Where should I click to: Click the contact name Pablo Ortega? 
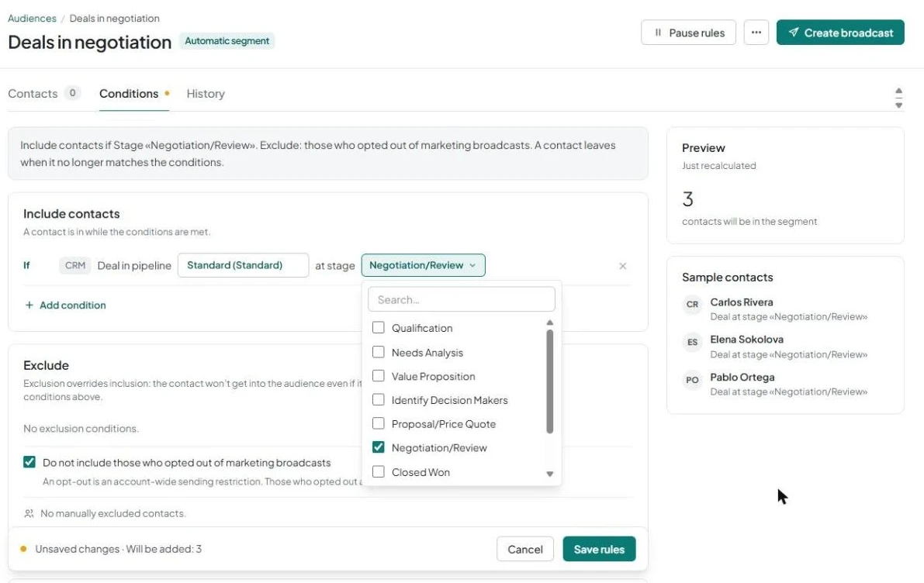[x=742, y=377]
